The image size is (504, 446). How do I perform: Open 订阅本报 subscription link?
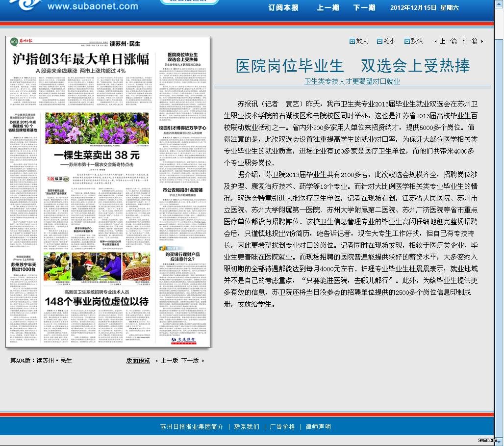click(283, 8)
